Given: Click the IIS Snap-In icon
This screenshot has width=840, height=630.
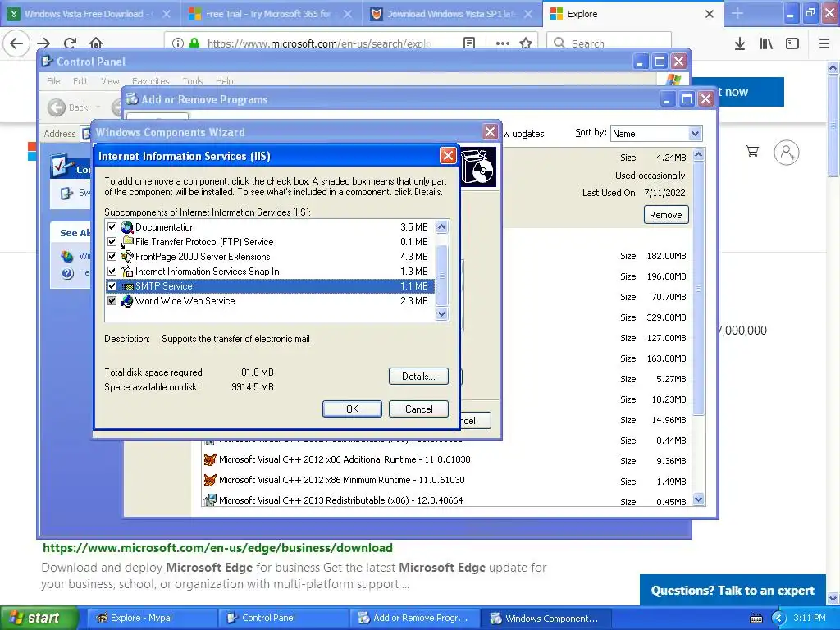Looking at the screenshot, I should click(127, 271).
